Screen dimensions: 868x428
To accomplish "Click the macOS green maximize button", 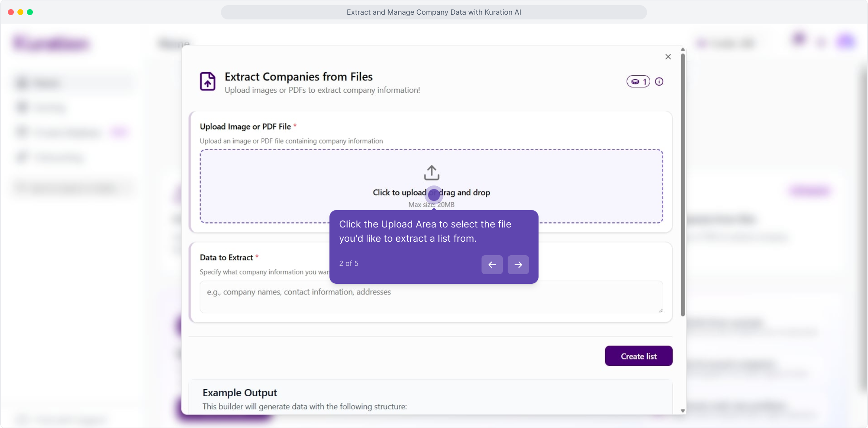I will [x=30, y=12].
